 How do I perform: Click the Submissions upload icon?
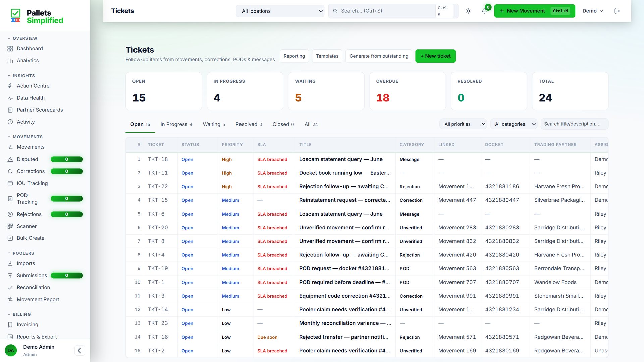tap(10, 275)
